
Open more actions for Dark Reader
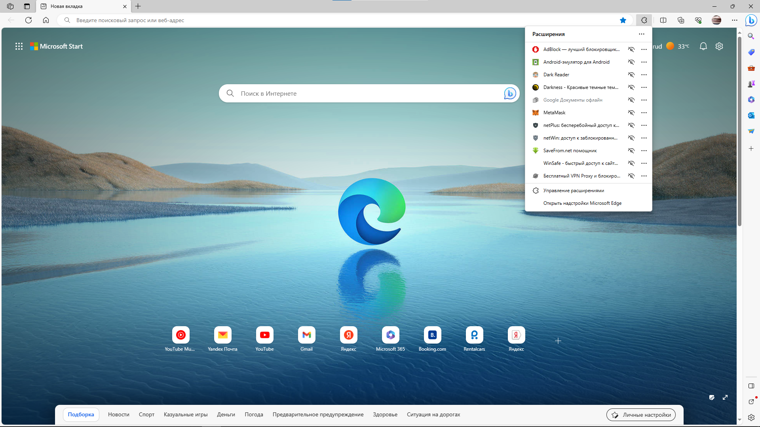(x=644, y=75)
